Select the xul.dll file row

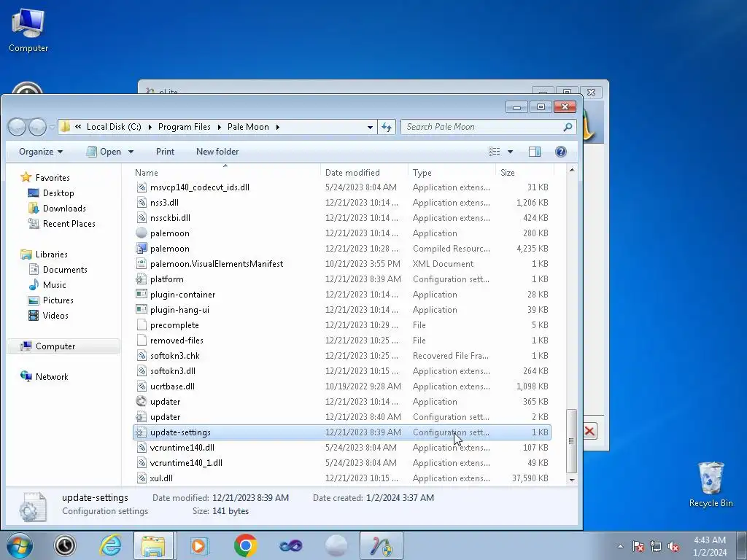coord(342,478)
